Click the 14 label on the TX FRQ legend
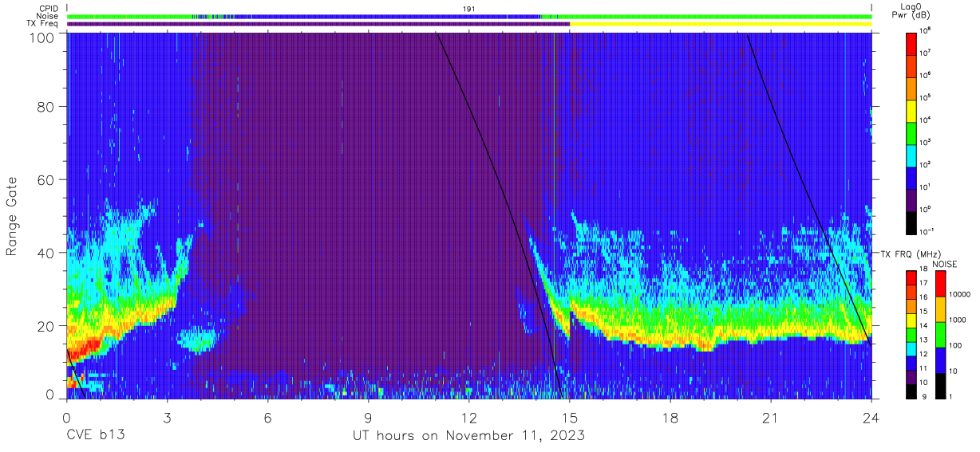The height and width of the screenshot is (452, 980). [925, 327]
